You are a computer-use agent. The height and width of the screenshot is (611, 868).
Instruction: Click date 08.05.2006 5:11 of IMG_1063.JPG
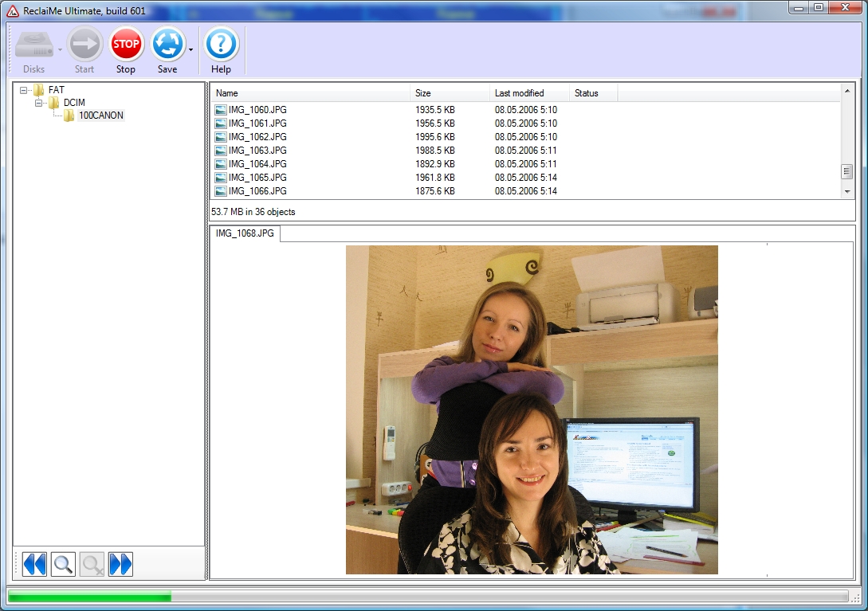tap(526, 151)
